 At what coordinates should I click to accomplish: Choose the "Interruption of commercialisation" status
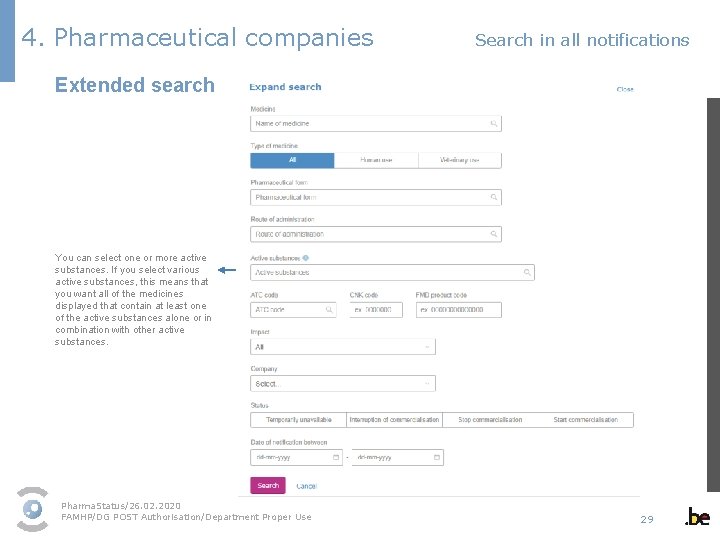pos(394,420)
